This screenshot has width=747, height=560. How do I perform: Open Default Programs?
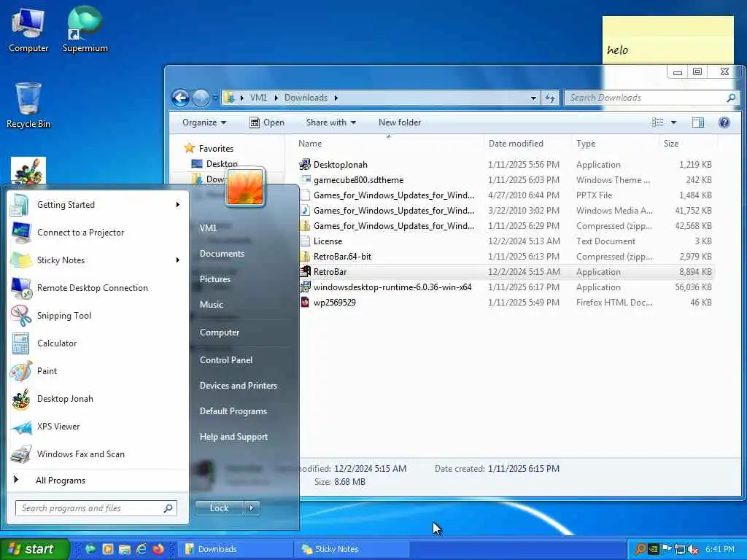click(x=233, y=411)
